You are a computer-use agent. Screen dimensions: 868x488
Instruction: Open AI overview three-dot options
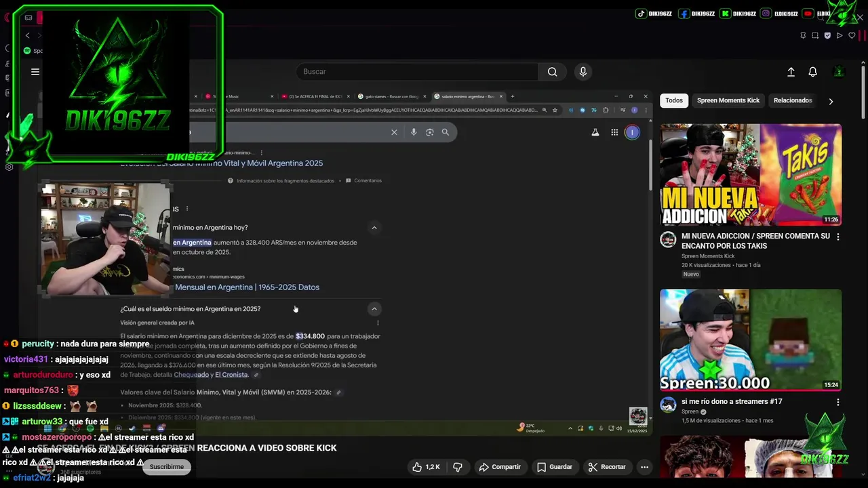378,323
